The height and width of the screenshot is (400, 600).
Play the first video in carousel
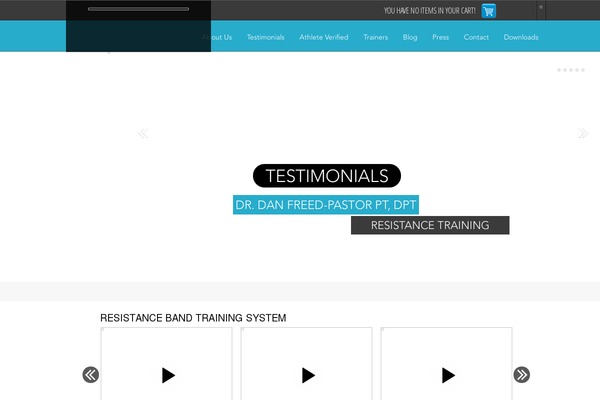pos(168,375)
